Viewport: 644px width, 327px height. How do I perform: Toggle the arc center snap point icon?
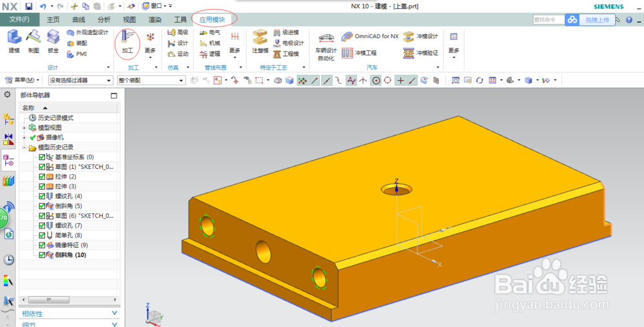tap(376, 81)
